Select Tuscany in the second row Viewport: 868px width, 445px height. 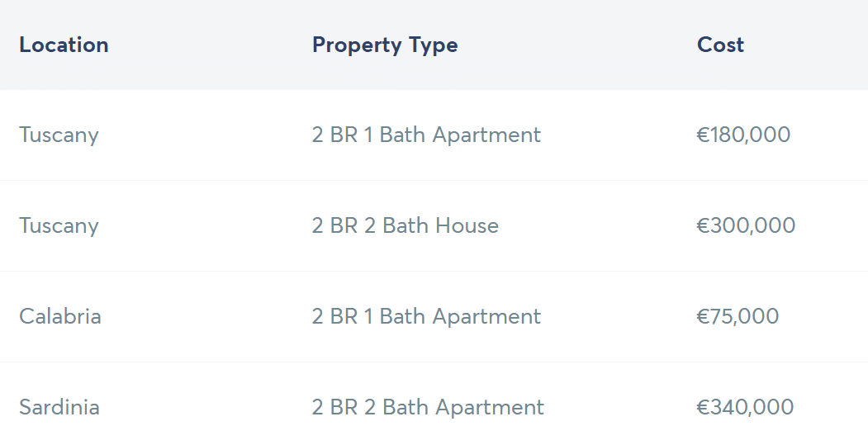click(x=59, y=226)
